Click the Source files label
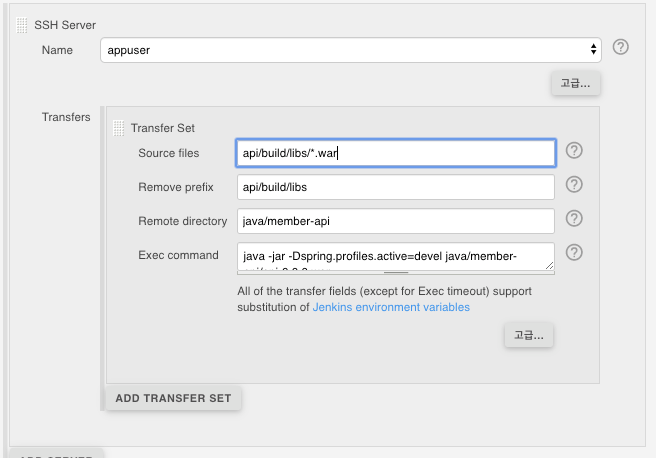 tap(169, 153)
